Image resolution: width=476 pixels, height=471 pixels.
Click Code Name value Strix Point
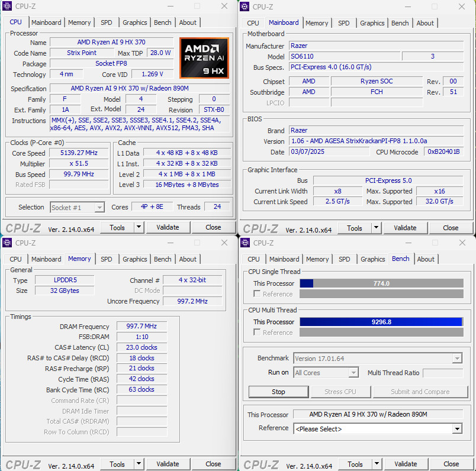tap(82, 53)
